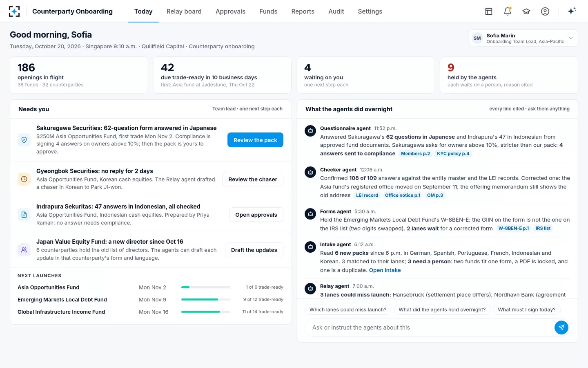Click the Relay agent avatar icon
588x368 pixels.
coord(310,289)
